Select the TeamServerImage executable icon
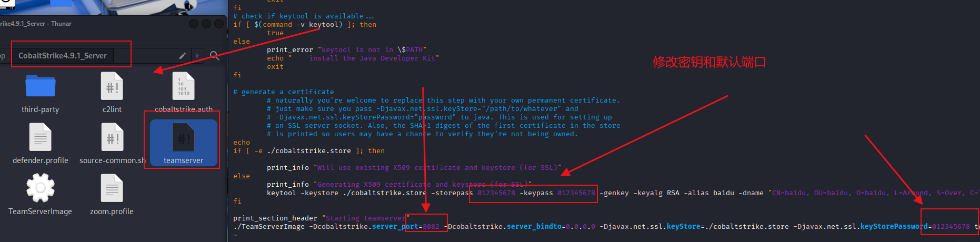The width and height of the screenshot is (980, 242). point(41,195)
